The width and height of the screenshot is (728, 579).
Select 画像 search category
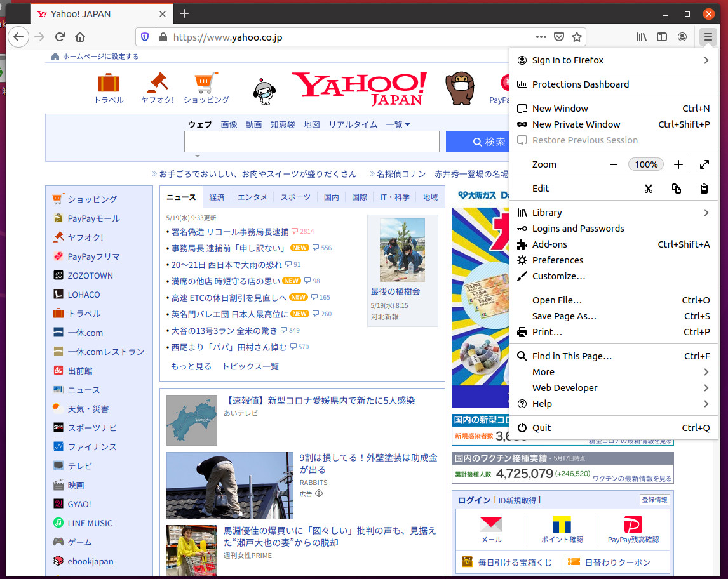click(229, 124)
